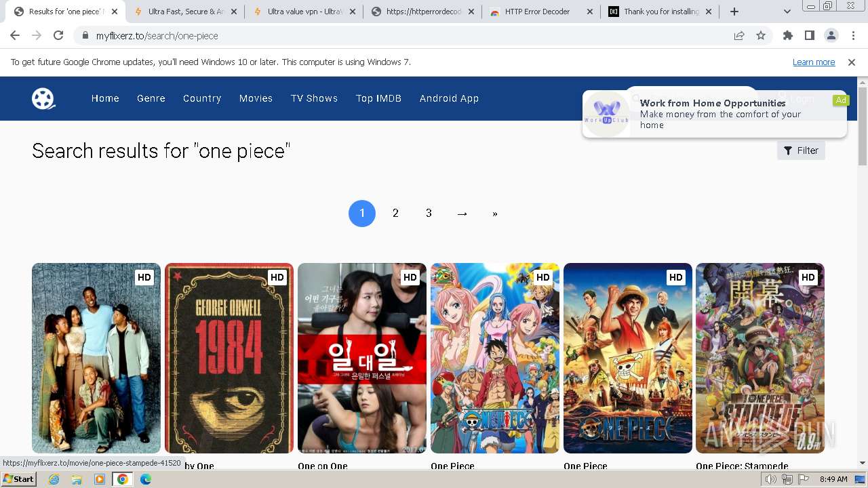Viewport: 868px width, 488px height.
Task: Click the Filter button
Action: 801,150
